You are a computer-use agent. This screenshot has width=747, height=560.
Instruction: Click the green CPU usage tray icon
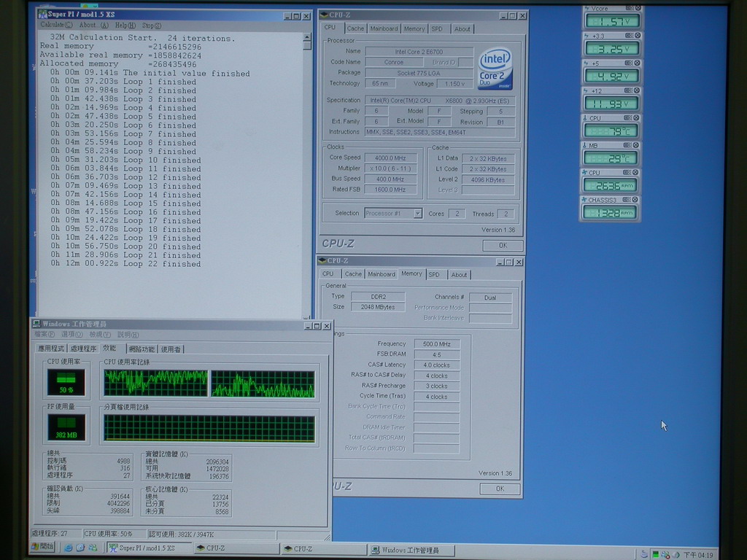[656, 554]
